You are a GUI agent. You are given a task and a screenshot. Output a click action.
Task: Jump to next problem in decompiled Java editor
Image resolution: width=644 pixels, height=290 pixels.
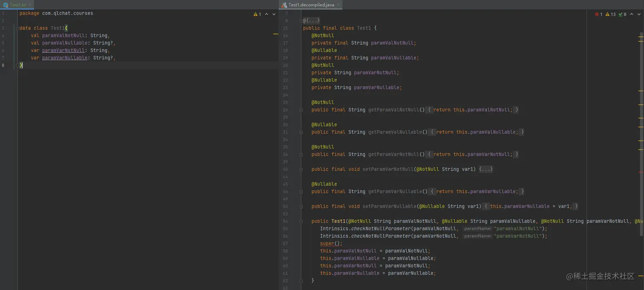tap(639, 14)
